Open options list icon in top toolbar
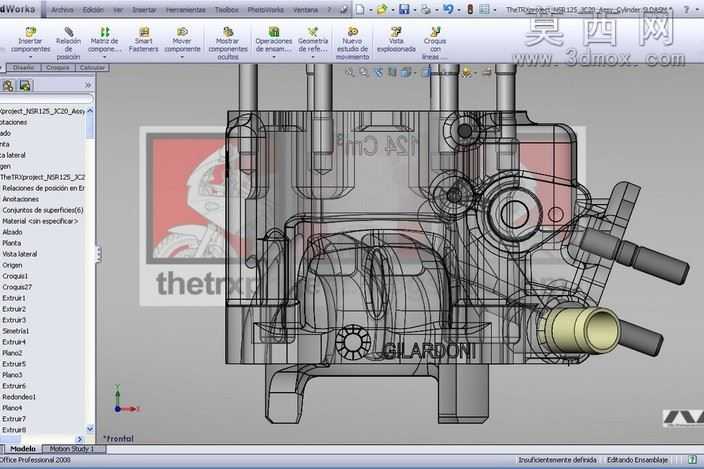 (484, 9)
